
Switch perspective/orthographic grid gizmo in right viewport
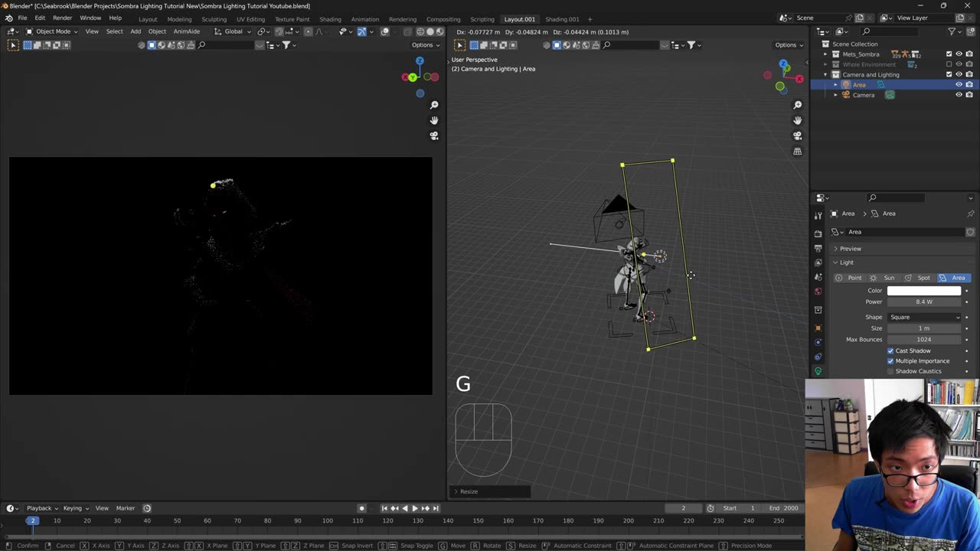click(797, 152)
